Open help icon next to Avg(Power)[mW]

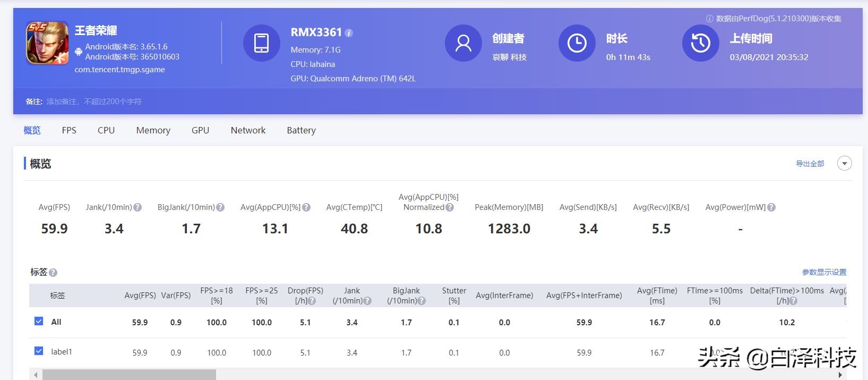771,207
